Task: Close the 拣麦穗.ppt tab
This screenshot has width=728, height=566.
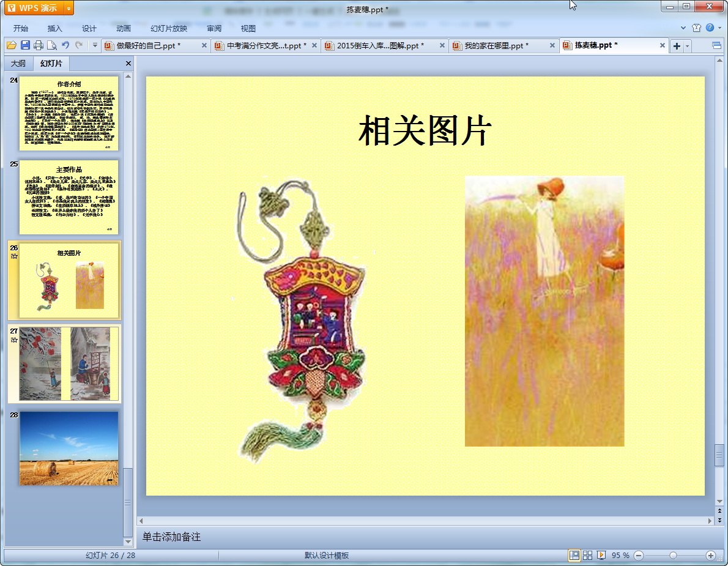Action: [x=663, y=45]
